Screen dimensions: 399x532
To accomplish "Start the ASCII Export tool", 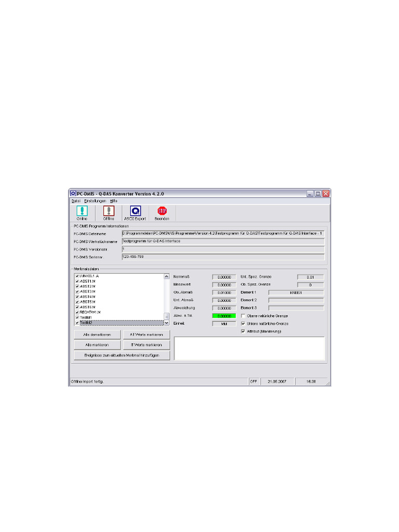I will pos(135,213).
